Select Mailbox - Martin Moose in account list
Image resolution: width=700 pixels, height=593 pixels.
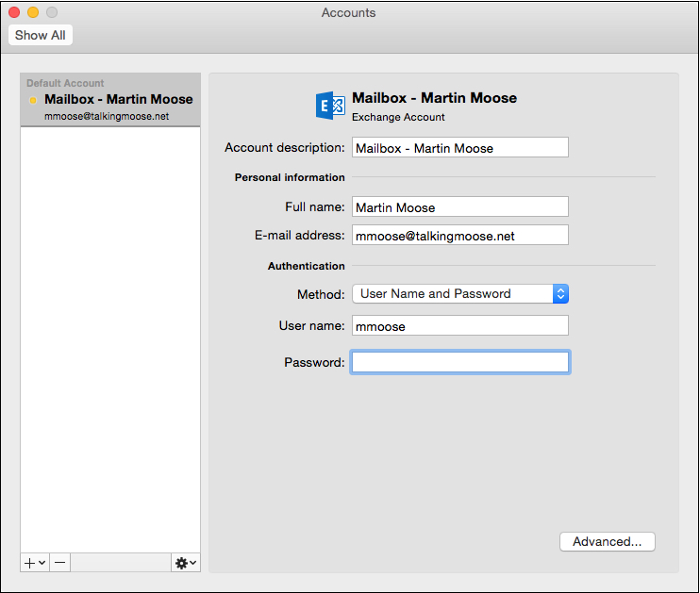(110, 100)
